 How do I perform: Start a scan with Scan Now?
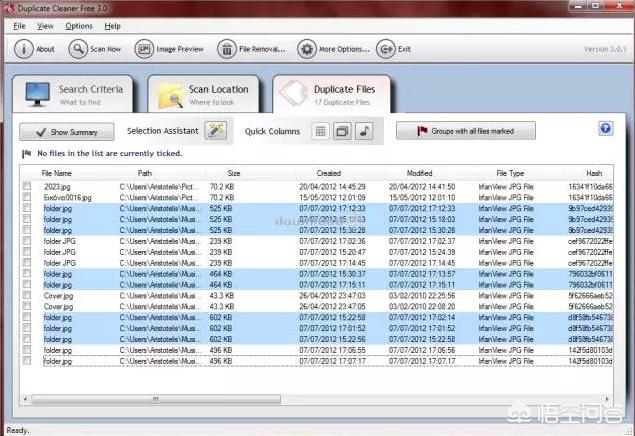tap(95, 49)
